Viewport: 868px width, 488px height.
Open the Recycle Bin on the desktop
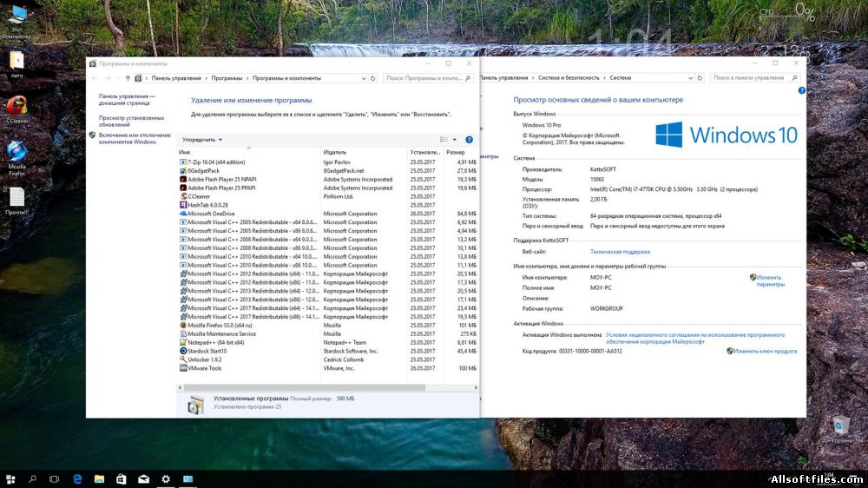[x=841, y=430]
